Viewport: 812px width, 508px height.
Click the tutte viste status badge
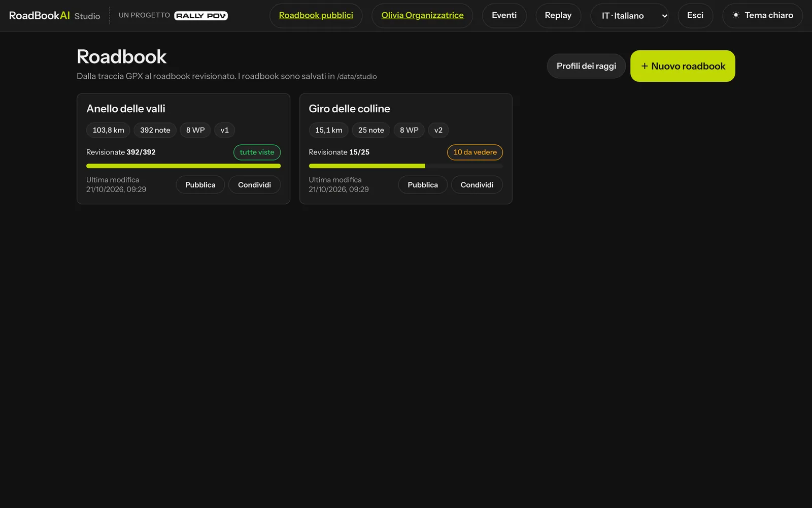tap(257, 152)
